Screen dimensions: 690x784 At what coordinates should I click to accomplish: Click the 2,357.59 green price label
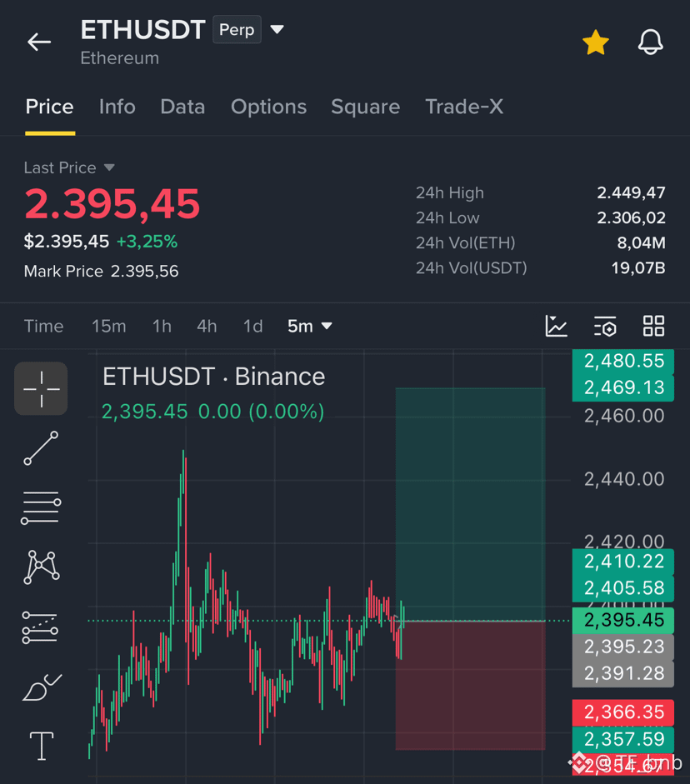tap(623, 739)
